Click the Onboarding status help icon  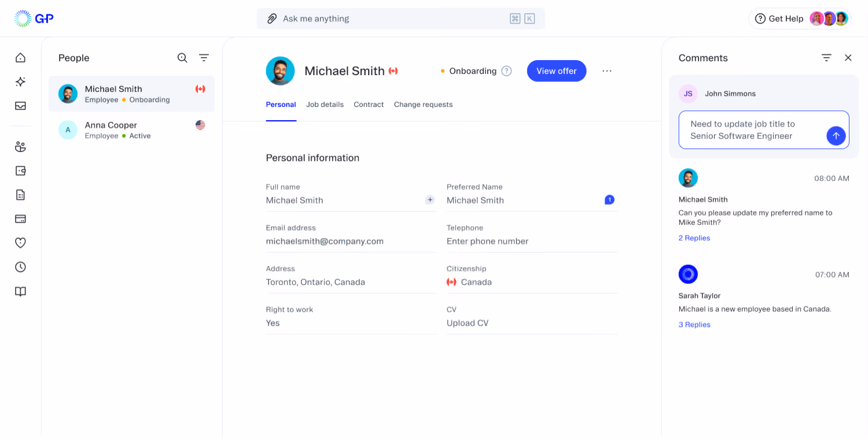point(506,71)
